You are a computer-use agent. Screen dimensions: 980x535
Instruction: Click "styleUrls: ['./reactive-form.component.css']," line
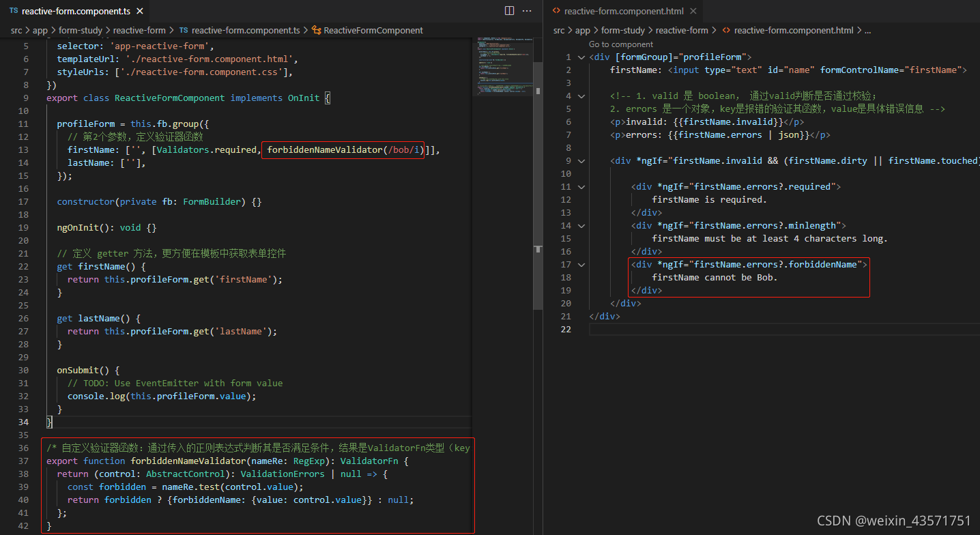[175, 72]
